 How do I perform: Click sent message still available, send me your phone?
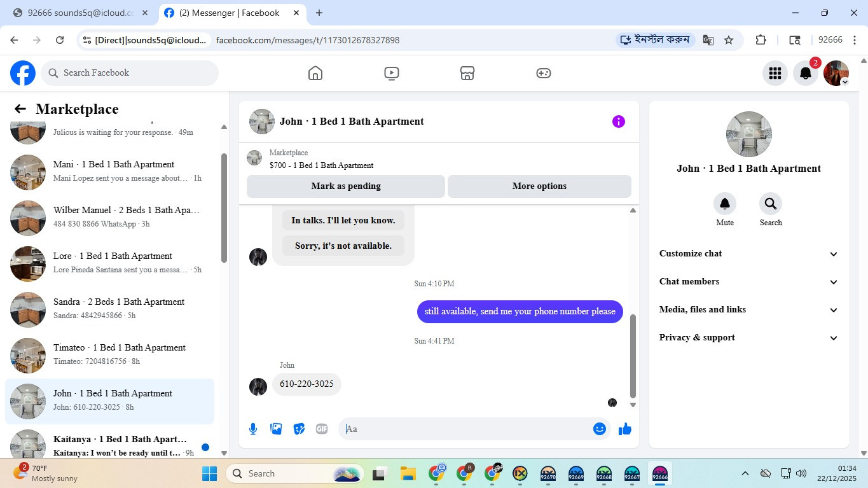tap(520, 312)
